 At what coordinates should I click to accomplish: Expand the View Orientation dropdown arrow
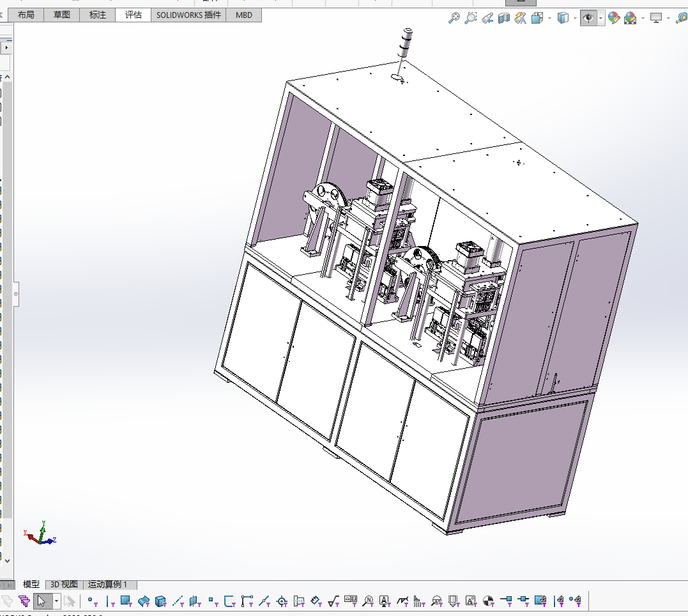tap(549, 18)
